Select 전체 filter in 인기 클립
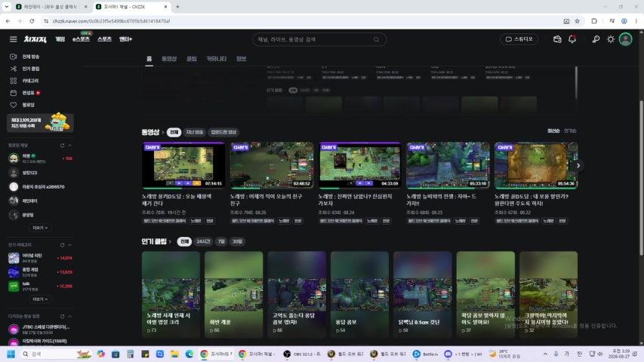The image size is (644, 362). [184, 241]
